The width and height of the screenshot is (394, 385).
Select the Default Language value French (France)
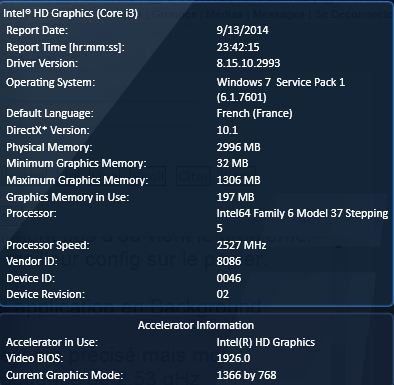254,113
